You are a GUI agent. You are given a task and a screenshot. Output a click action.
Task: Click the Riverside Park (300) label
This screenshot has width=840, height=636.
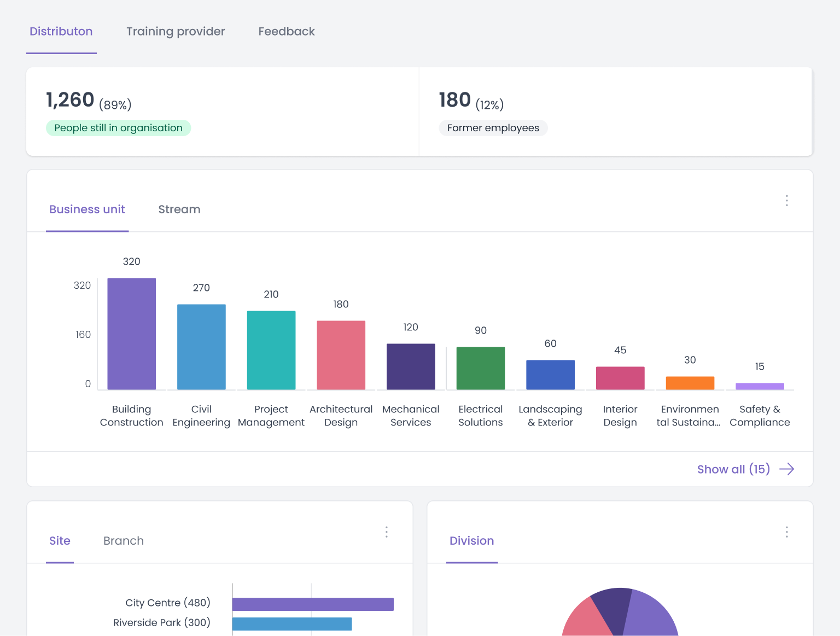[162, 622]
